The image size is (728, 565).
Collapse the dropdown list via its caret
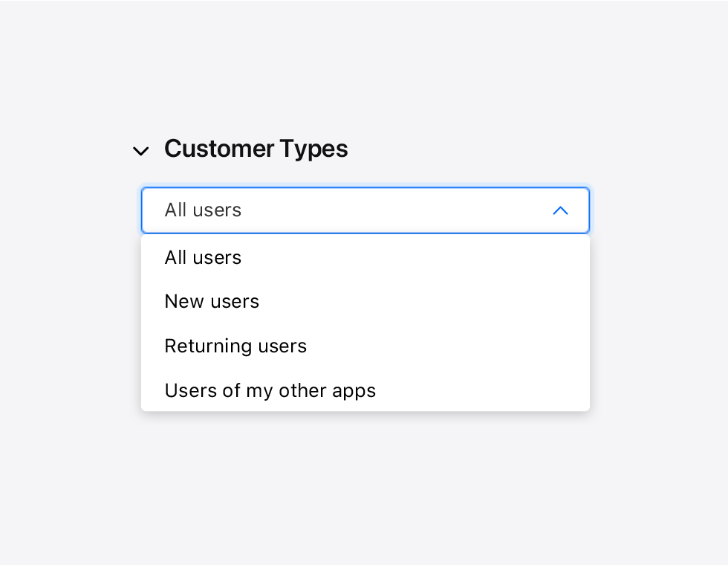point(560,210)
